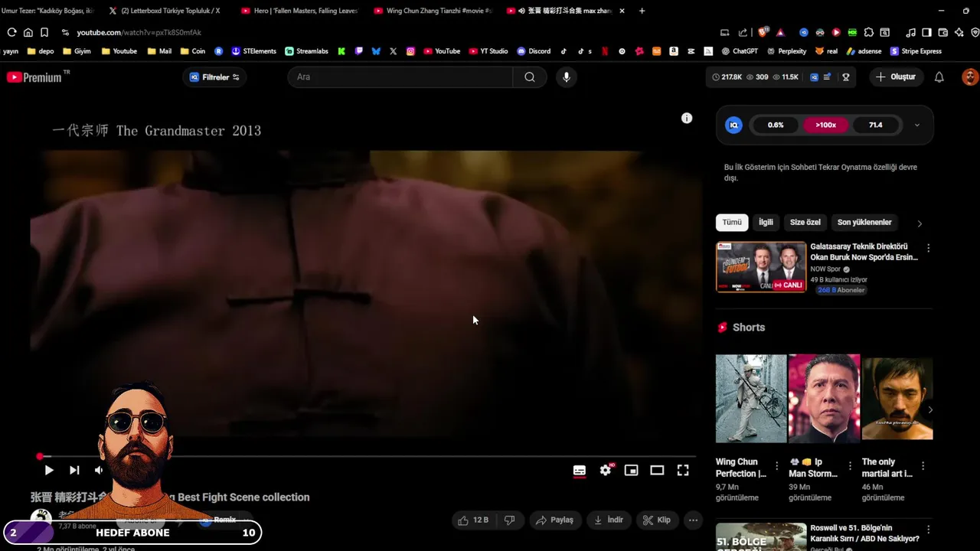Open the Oluştur create button
The height and width of the screenshot is (551, 980).
pyautogui.click(x=896, y=77)
